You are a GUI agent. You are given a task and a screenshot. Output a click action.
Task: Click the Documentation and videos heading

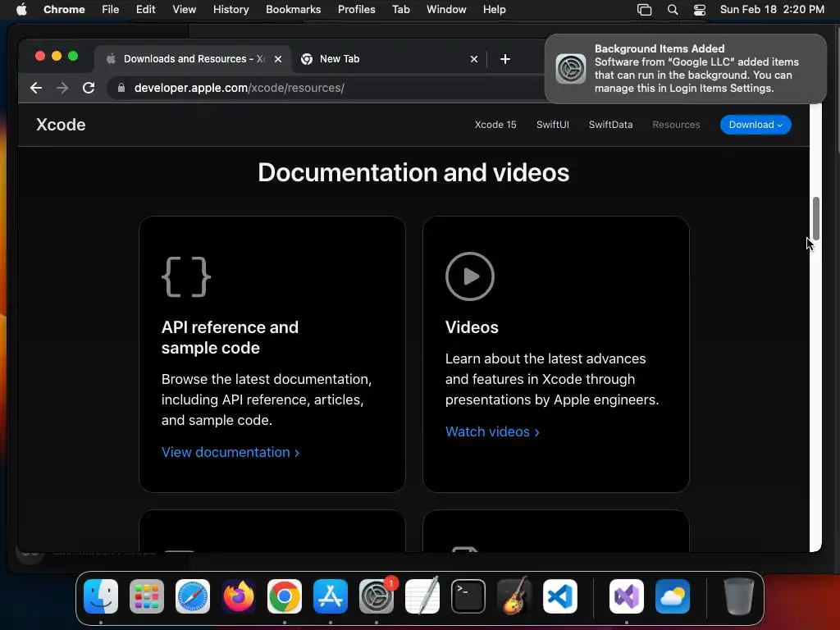(413, 172)
